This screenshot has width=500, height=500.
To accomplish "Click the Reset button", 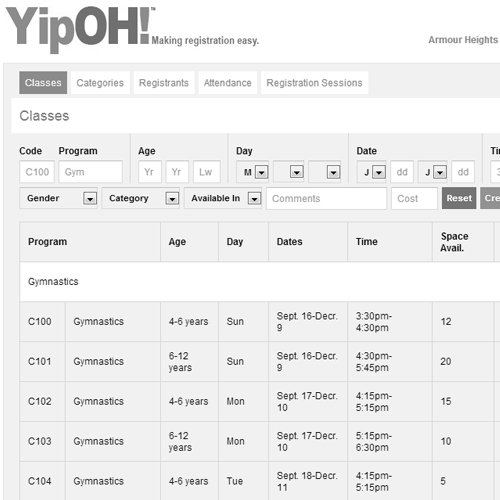I will pos(459,198).
